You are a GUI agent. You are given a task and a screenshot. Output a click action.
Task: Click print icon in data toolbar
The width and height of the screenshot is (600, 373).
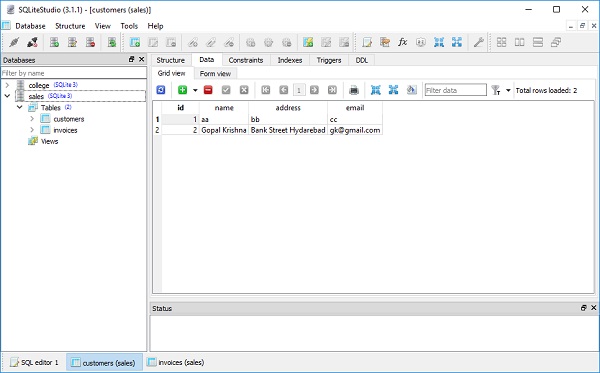click(354, 90)
